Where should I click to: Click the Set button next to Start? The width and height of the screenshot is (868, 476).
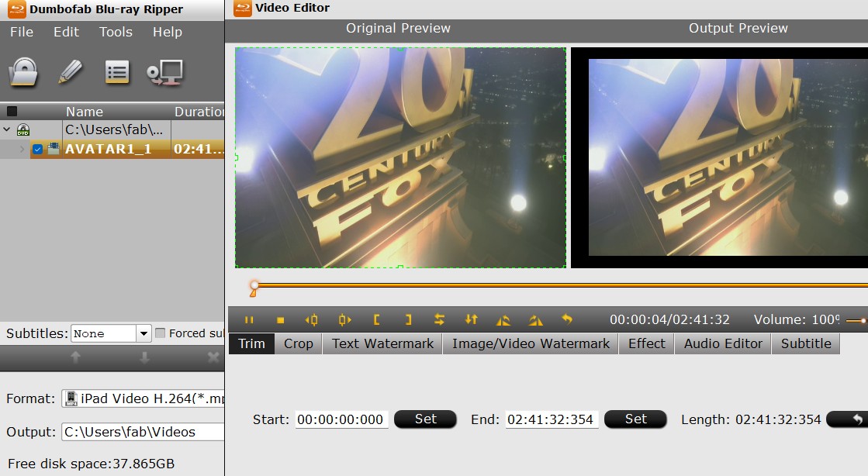coord(425,419)
